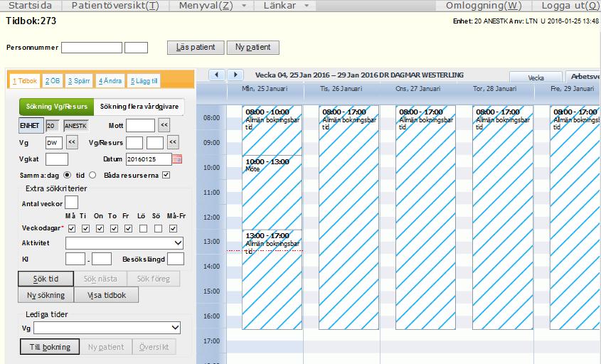Click the Sök tid button
Viewport: 601px width, 364px height.
tap(46, 279)
